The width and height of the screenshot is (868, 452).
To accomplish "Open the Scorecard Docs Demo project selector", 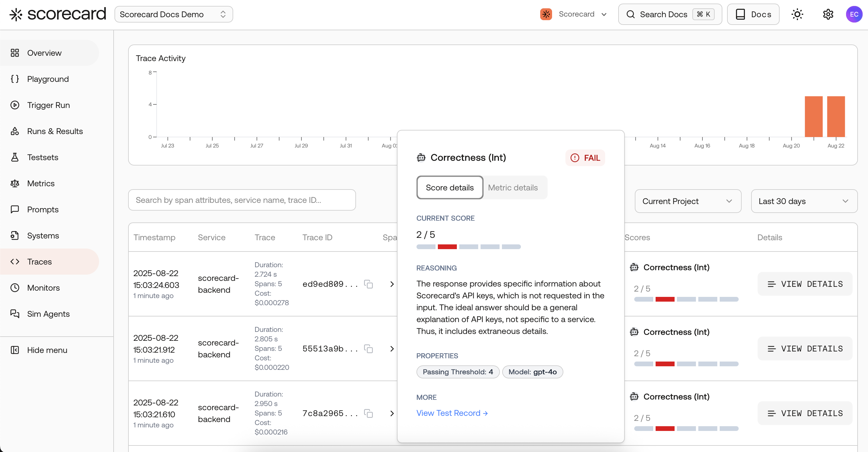I will click(x=174, y=15).
